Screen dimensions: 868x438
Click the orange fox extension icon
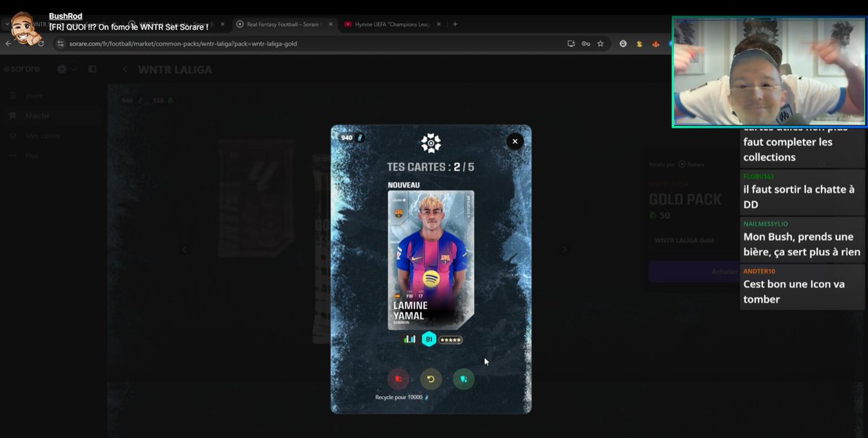tap(656, 43)
